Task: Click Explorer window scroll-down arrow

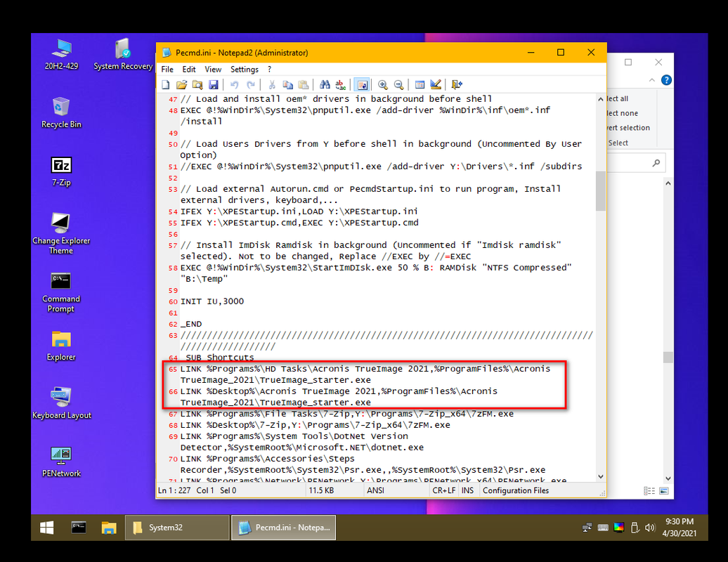Action: (668, 478)
